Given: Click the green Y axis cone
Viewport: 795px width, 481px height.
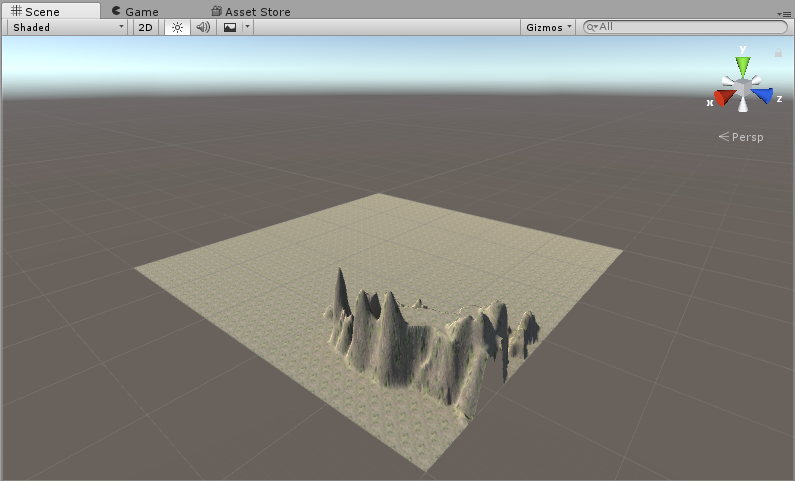Looking at the screenshot, I should pos(743,66).
